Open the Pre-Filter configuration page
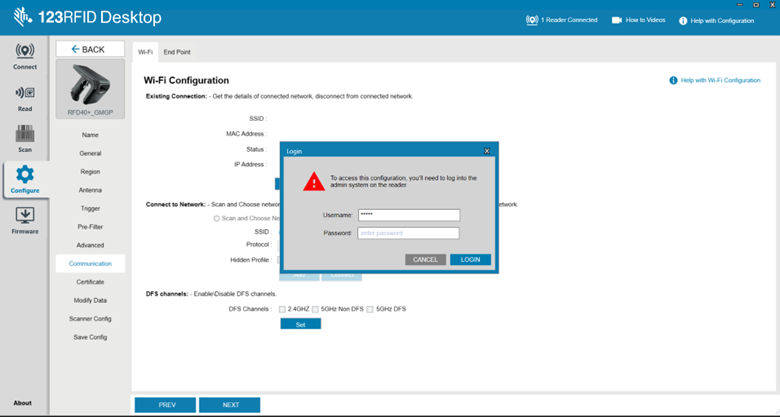The height and width of the screenshot is (417, 780). click(90, 227)
